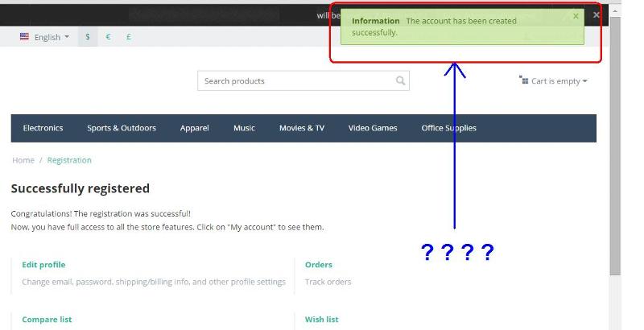Open the Video Games category
The image size is (644, 330).
373,128
